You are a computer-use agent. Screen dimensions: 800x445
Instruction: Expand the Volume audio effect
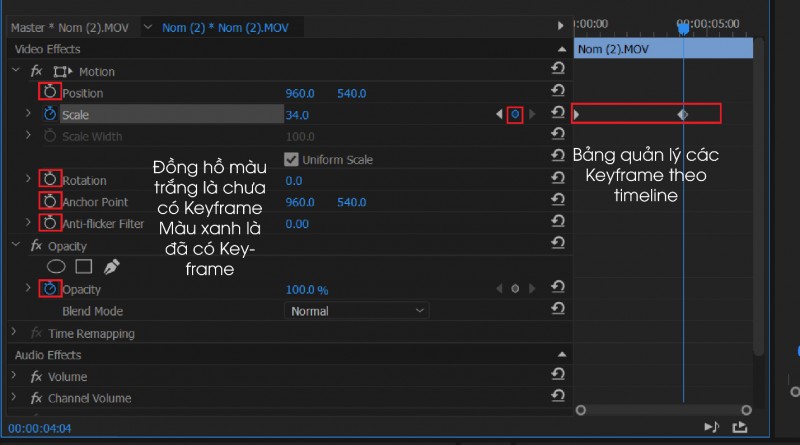(x=14, y=376)
